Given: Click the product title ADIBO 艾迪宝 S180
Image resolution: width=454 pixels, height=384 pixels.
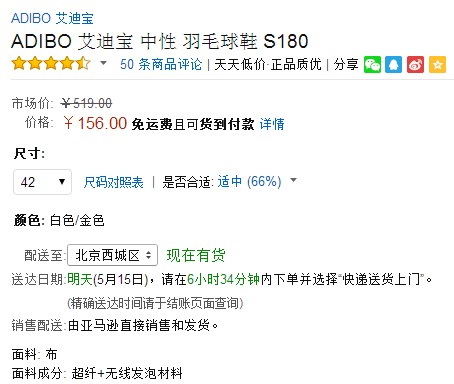Looking at the screenshot, I should (x=160, y=41).
